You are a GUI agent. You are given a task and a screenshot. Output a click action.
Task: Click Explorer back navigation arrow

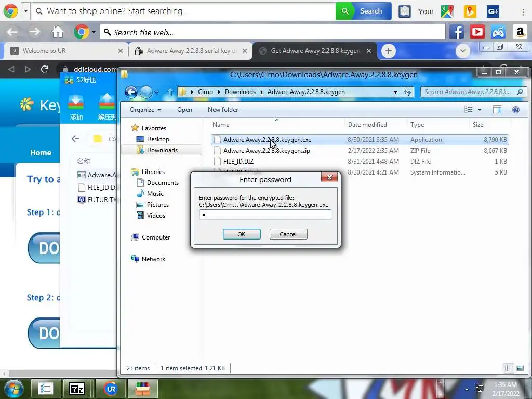[x=131, y=92]
